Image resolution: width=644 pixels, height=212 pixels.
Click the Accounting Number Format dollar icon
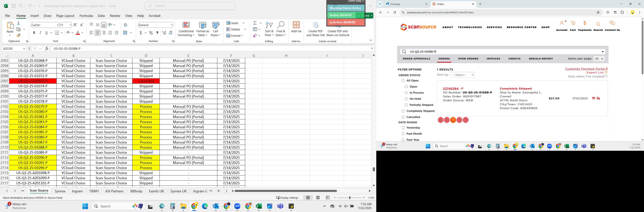coord(141,33)
